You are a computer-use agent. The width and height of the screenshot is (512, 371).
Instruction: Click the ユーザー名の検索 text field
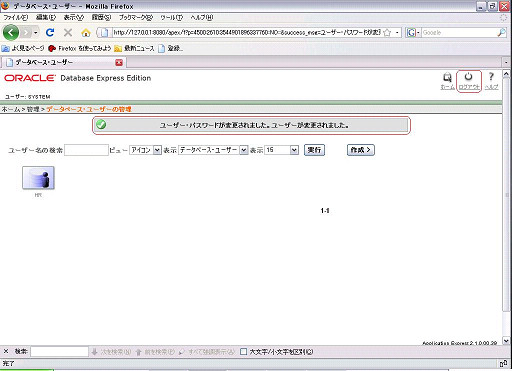86,150
